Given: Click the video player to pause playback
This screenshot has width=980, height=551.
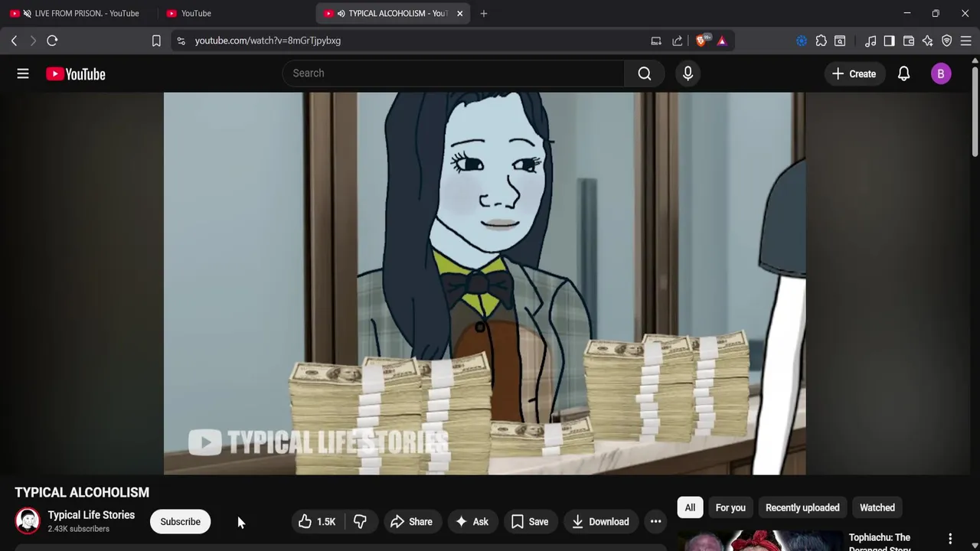Looking at the screenshot, I should (485, 283).
